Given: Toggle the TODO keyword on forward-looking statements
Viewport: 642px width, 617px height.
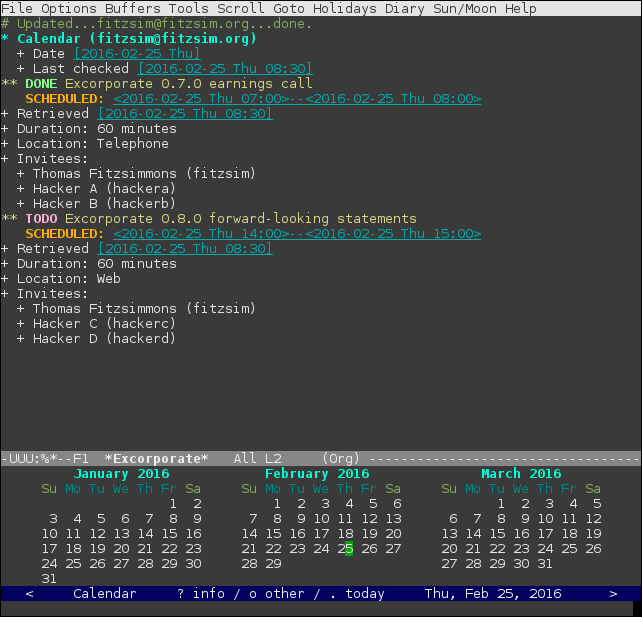Looking at the screenshot, I should (x=41, y=219).
